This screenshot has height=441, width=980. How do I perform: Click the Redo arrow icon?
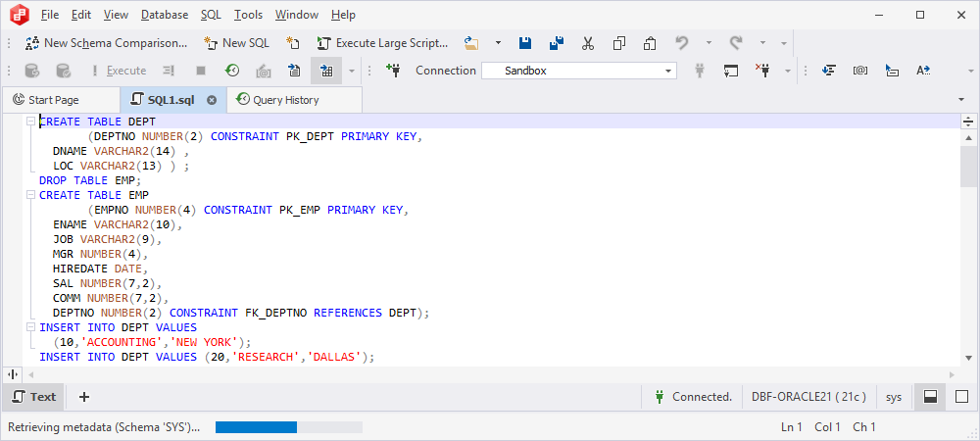point(736,43)
